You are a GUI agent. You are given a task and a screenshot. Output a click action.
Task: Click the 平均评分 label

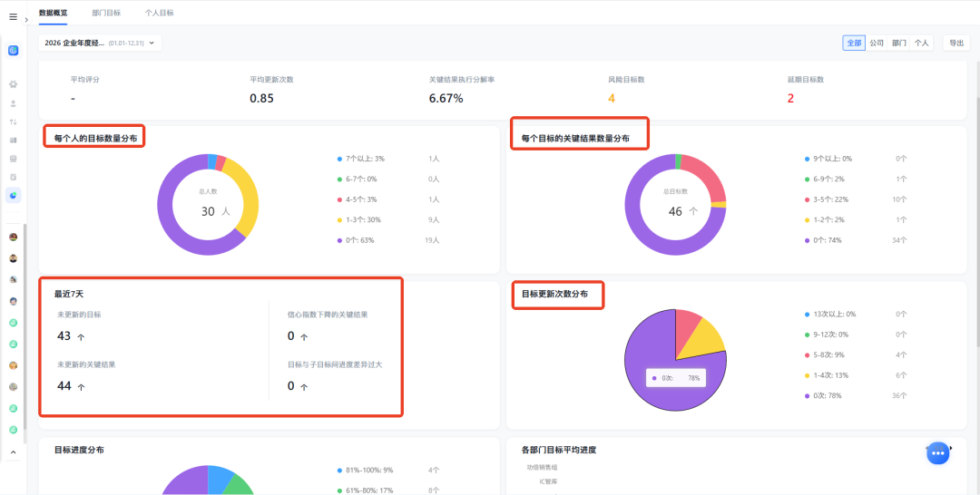tap(85, 80)
